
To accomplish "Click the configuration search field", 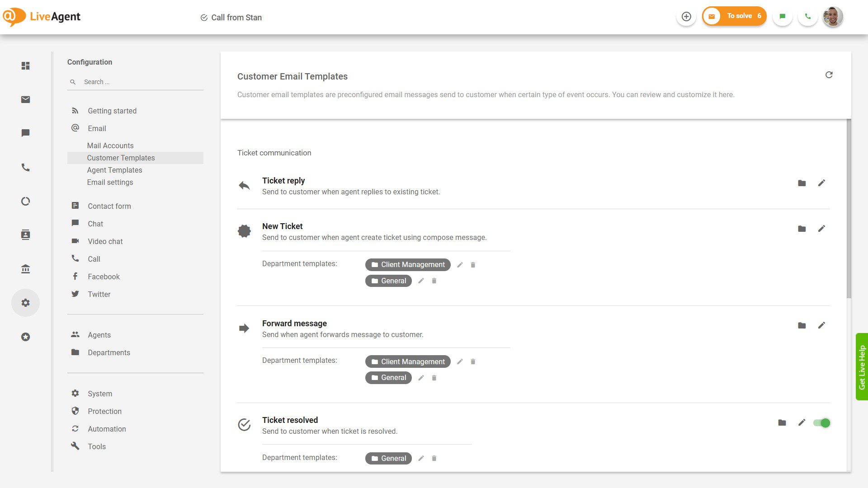I will point(136,82).
